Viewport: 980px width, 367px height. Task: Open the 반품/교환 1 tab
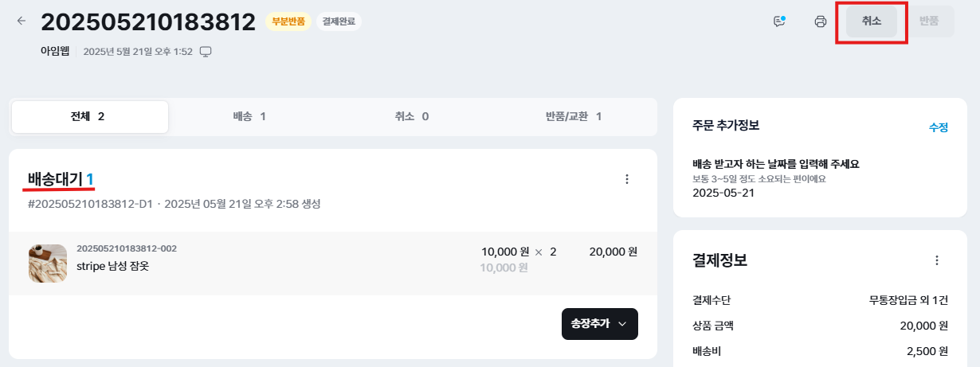[x=573, y=116]
